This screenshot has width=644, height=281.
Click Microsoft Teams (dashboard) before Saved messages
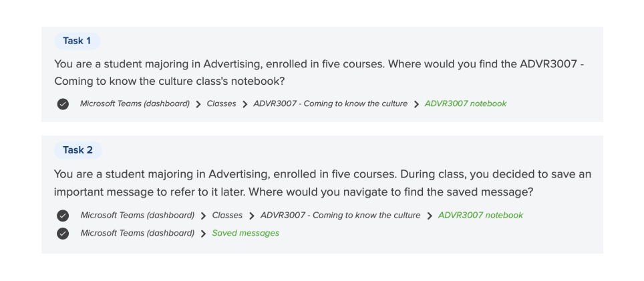(137, 233)
